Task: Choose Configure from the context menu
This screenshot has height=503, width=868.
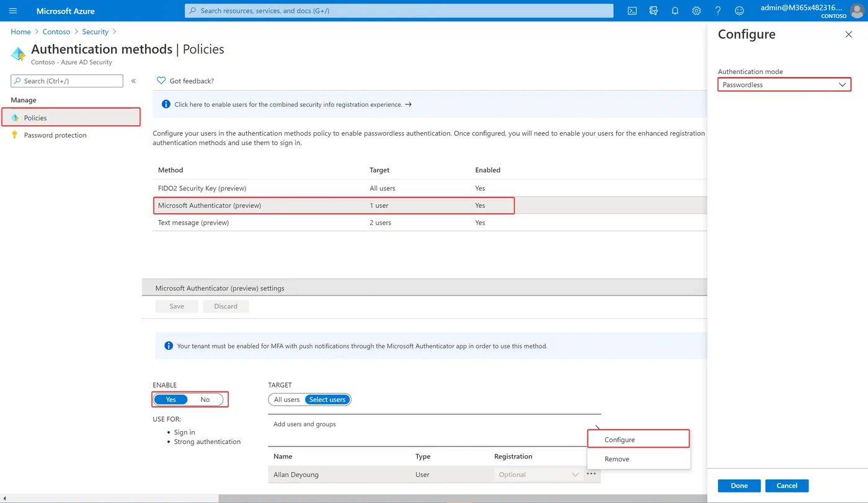Action: coord(639,440)
